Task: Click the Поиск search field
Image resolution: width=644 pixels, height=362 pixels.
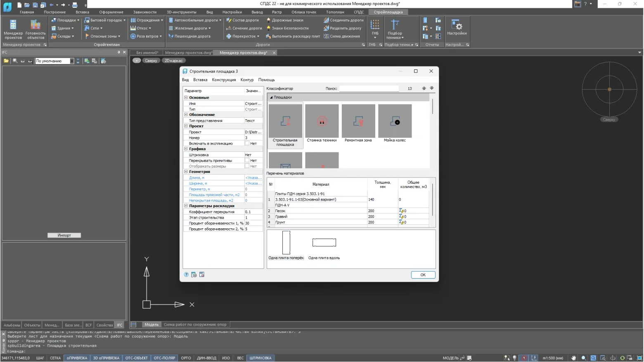Action: pos(369,88)
